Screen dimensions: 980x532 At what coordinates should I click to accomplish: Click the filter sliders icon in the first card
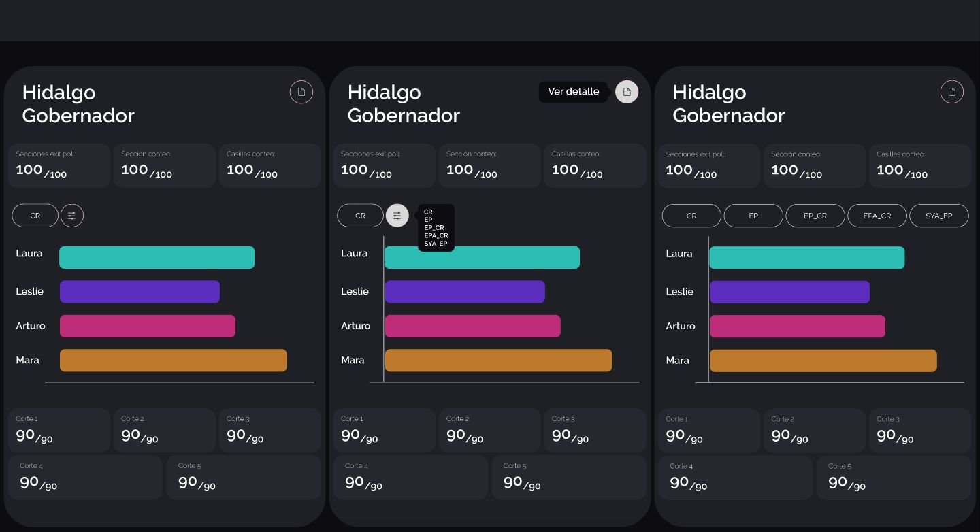point(72,216)
